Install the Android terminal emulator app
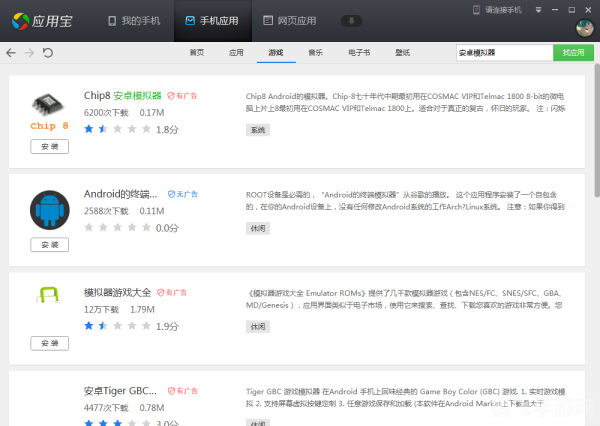Viewport: 600px width, 426px height. pos(50,245)
